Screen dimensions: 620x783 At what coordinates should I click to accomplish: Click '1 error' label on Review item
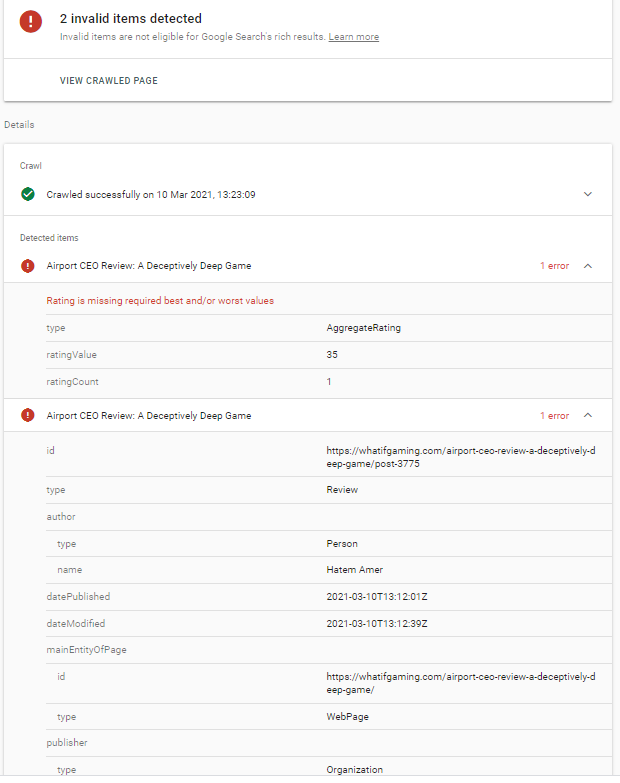tap(554, 416)
